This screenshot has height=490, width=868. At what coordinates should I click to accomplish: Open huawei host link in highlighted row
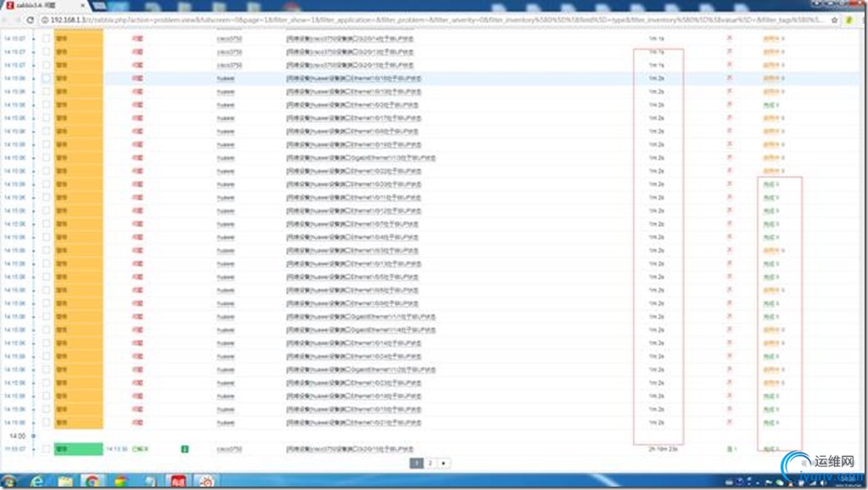pos(226,78)
